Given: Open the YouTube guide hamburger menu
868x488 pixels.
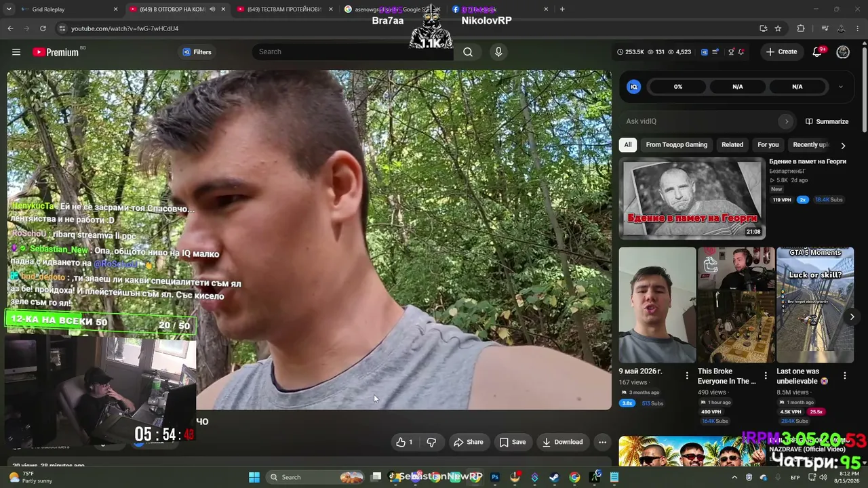Looking at the screenshot, I should pos(16,52).
